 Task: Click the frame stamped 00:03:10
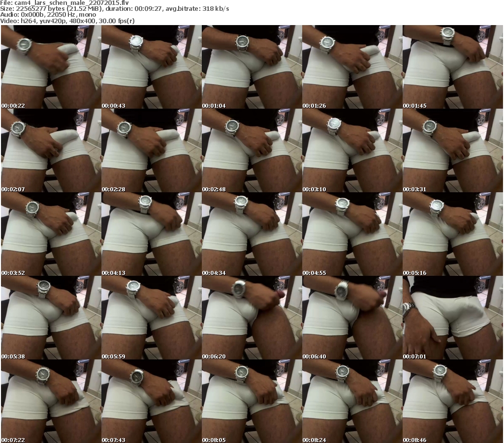pos(352,150)
